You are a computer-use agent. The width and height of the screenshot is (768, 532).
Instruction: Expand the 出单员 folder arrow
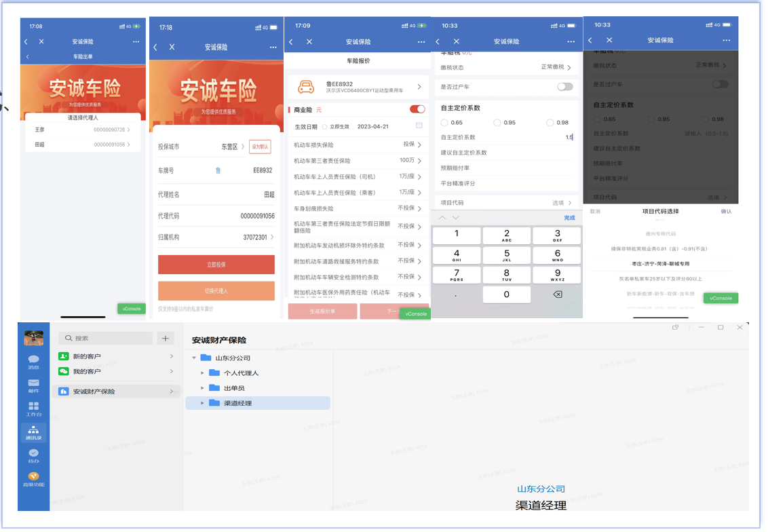tap(202, 388)
